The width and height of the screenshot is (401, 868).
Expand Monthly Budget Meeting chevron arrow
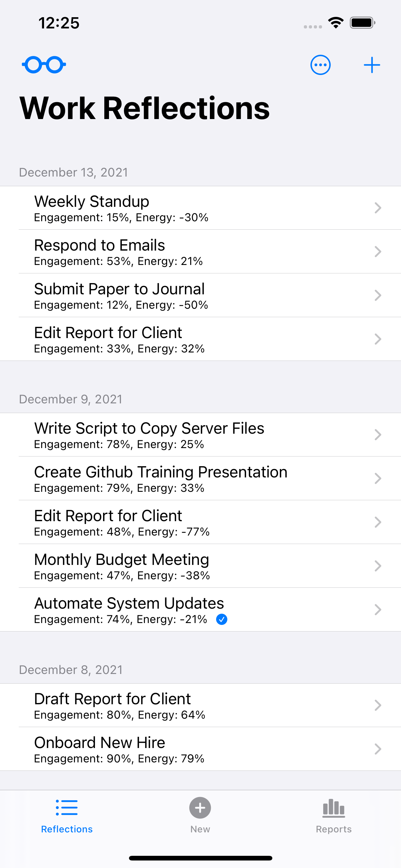(378, 566)
